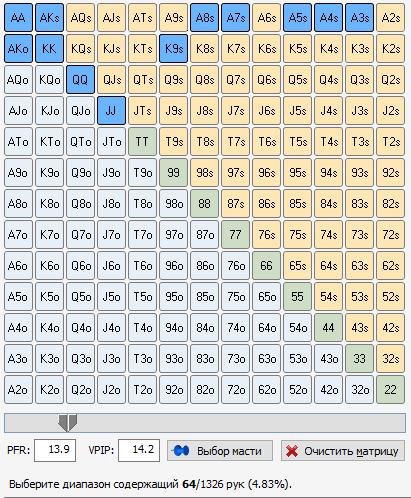Click the Очистить матрицу button
Image resolution: width=411 pixels, height=498 pixels.
pos(343,451)
